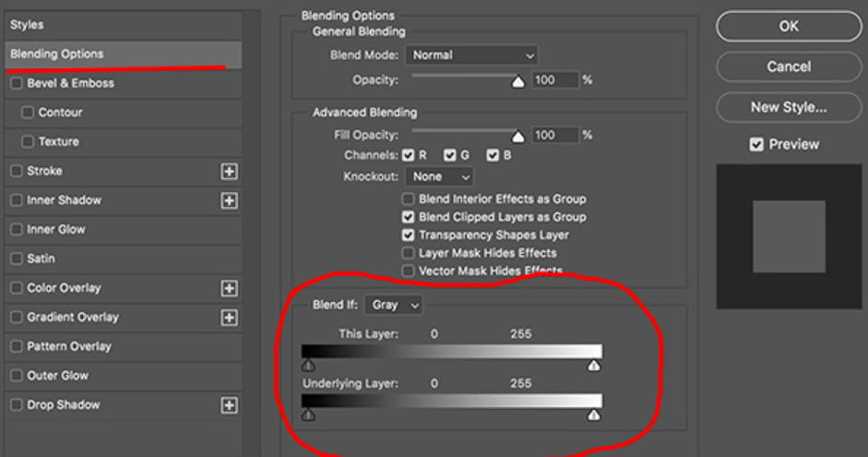Select Blending Options in the left list
868x457 pixels.
123,54
